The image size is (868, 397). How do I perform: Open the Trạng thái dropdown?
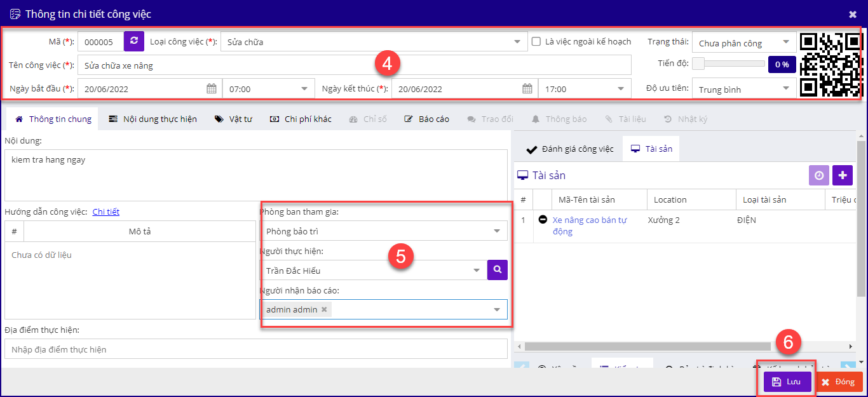[x=786, y=43]
